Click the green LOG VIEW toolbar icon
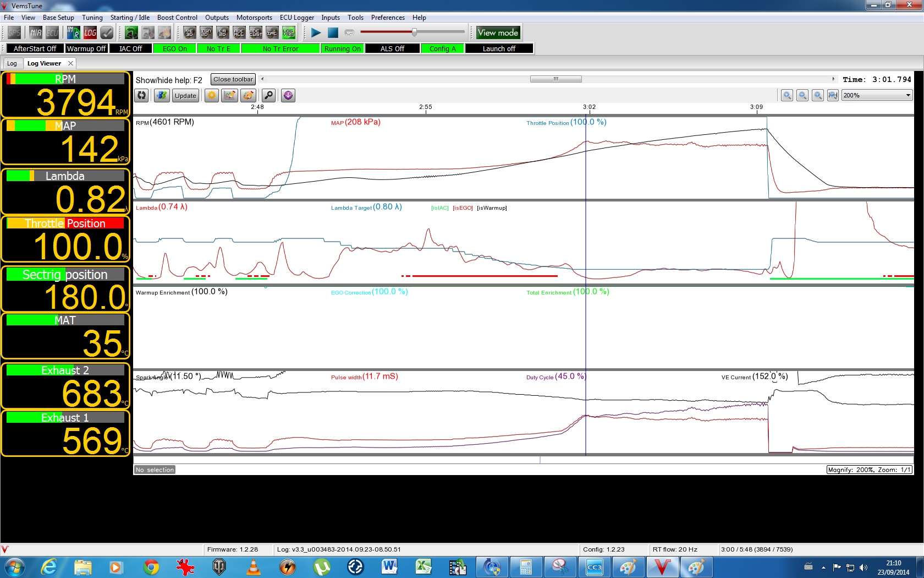Image resolution: width=924 pixels, height=578 pixels. 289,33
